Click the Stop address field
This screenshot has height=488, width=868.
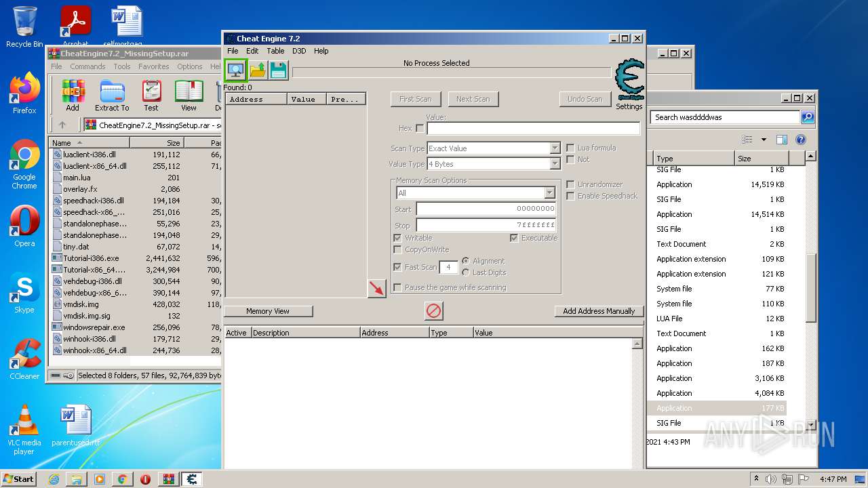pos(486,224)
